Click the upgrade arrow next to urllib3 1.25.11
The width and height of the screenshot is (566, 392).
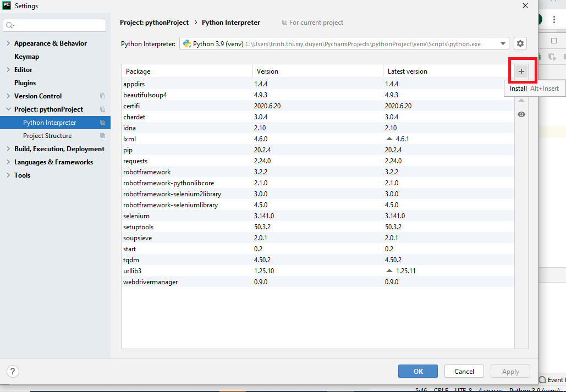(x=389, y=270)
